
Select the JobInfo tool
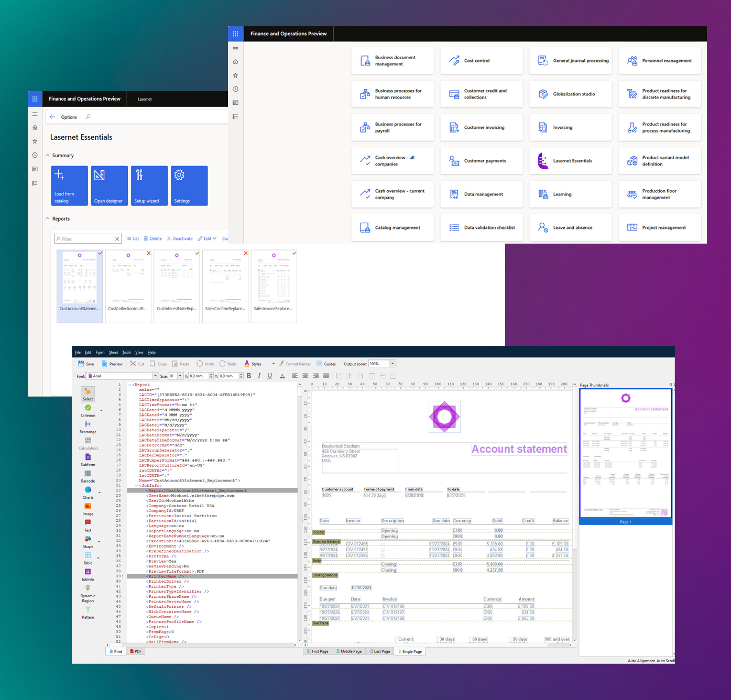[88, 574]
